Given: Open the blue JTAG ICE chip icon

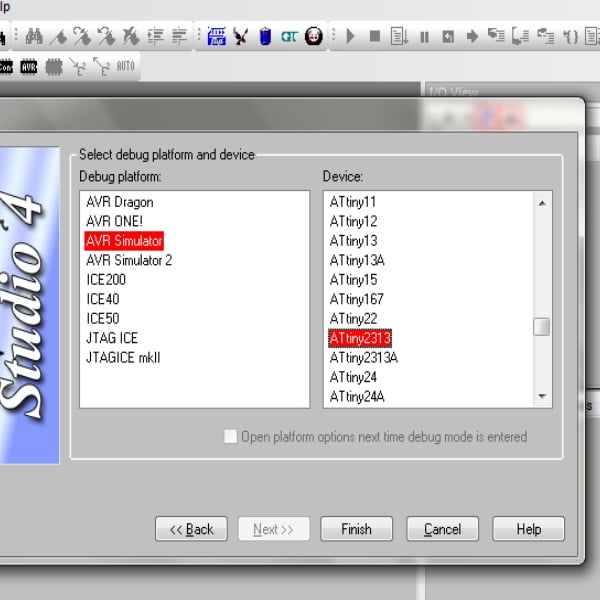Looking at the screenshot, I should pos(217,36).
